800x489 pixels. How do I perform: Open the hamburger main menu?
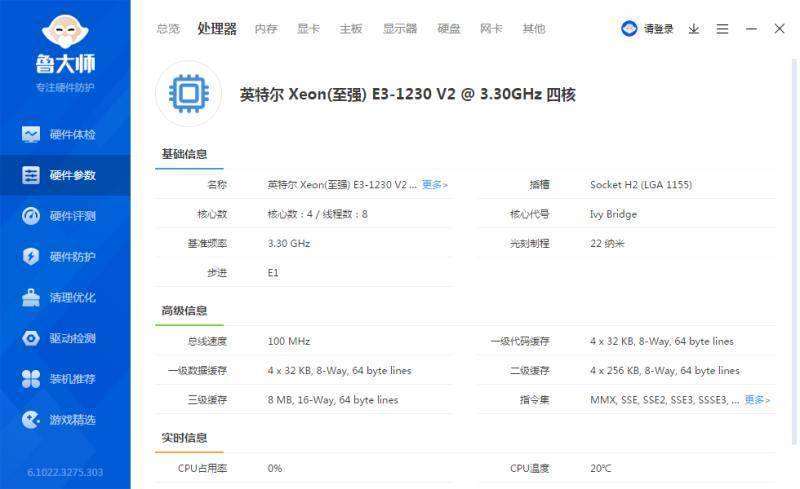(722, 29)
